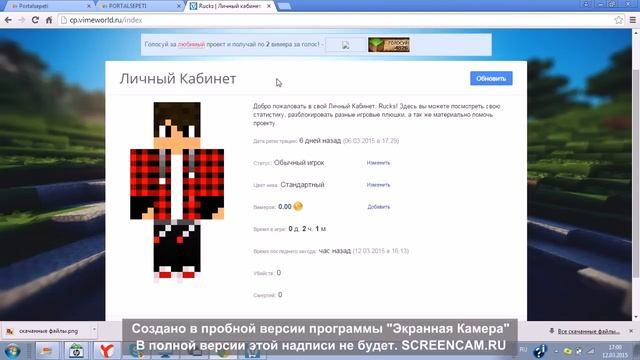Viewport: 640px width, 360px height.
Task: Click the час назад last login text
Action: 335,251
